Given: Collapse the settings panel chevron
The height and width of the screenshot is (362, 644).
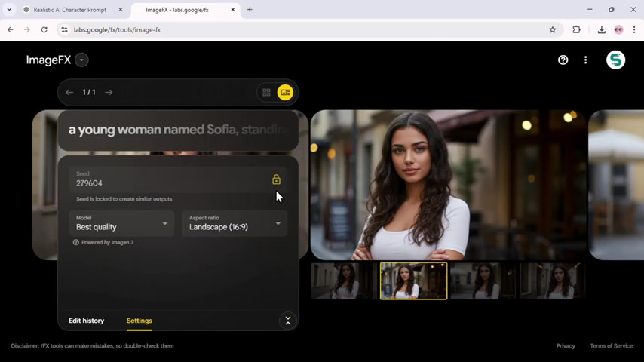Looking at the screenshot, I should [287, 321].
